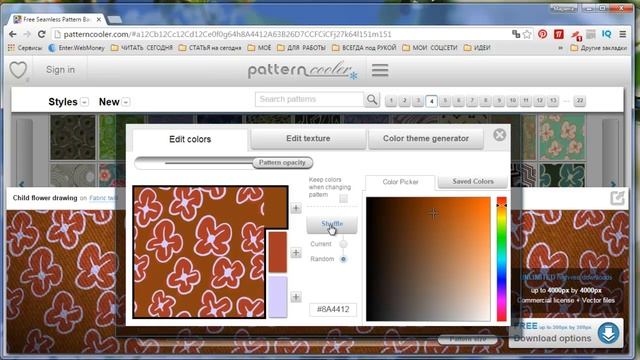Open the Другие закладки folder

[599, 48]
